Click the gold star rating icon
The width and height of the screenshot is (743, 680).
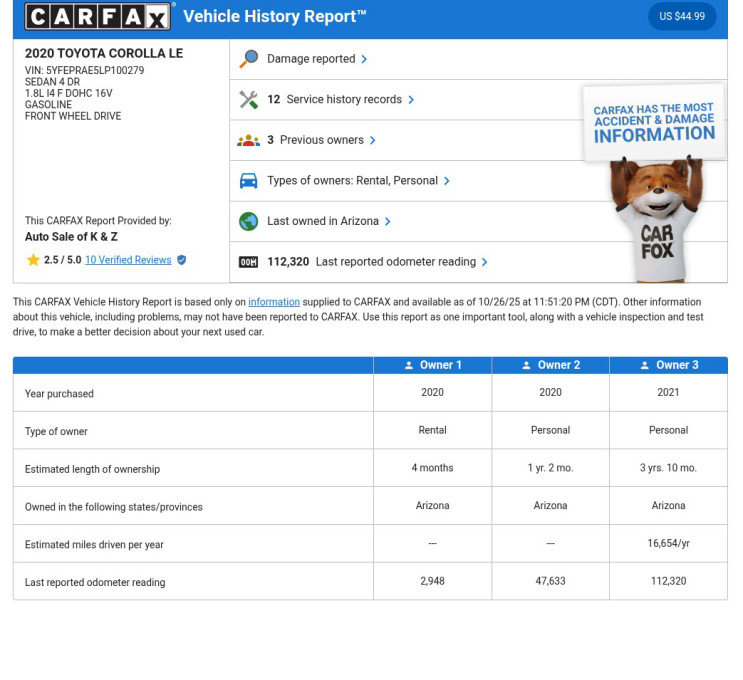(x=33, y=260)
